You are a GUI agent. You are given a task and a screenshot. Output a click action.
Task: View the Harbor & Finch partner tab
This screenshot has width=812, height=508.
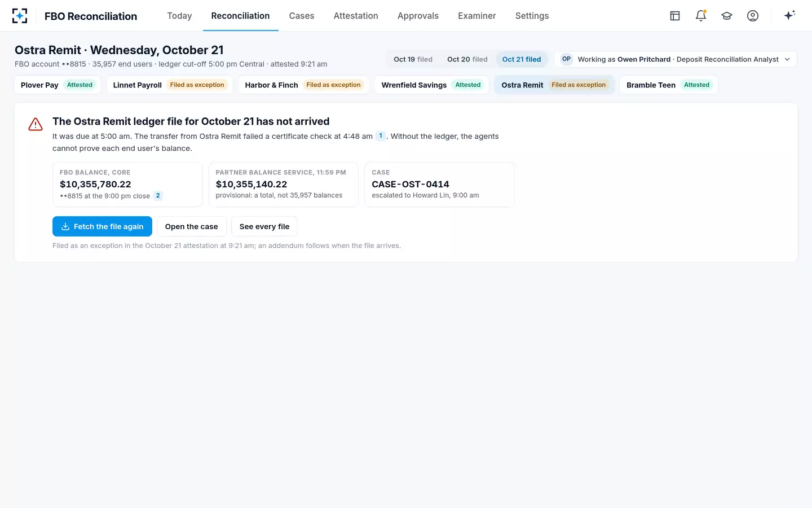tap(303, 85)
